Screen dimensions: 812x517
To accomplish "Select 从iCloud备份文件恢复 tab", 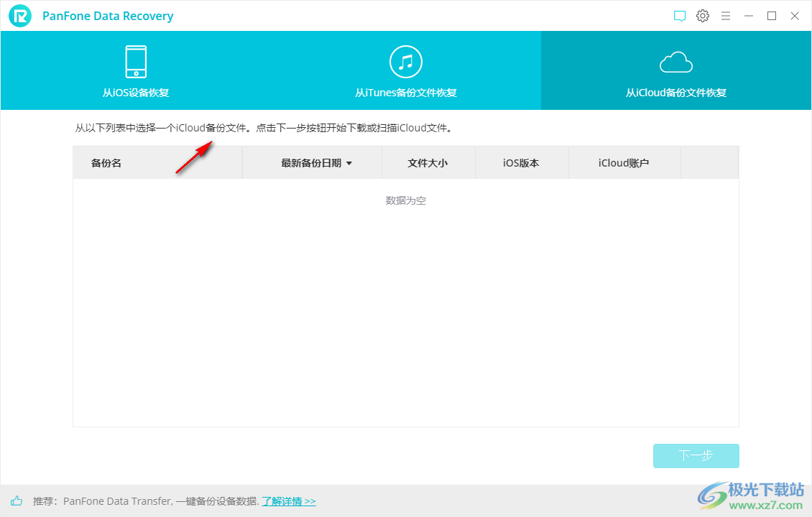I will [675, 70].
